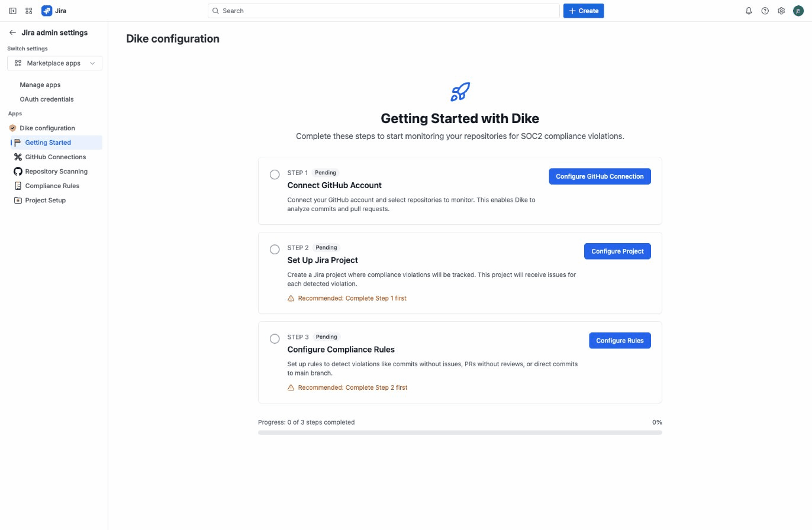Open OAuth credentials settings

tap(47, 99)
